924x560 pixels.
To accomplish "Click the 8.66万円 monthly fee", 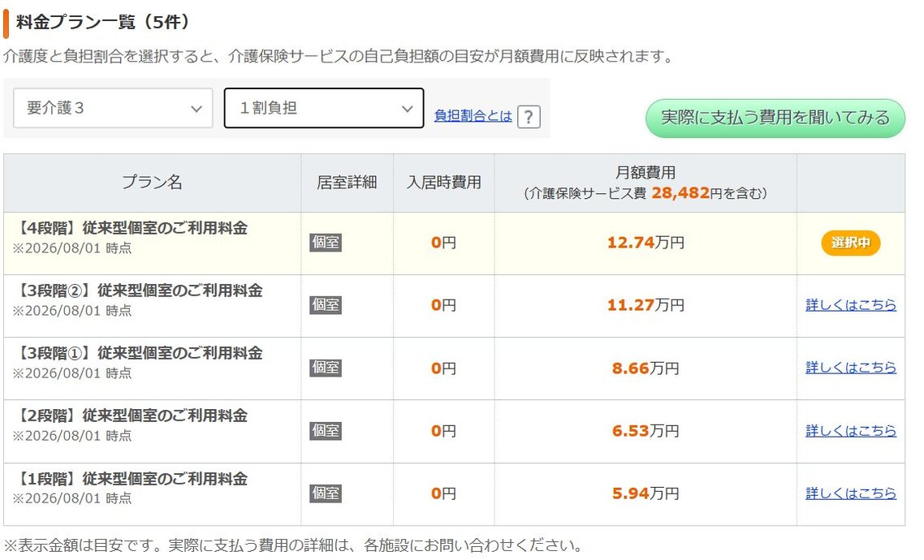I will 646,368.
